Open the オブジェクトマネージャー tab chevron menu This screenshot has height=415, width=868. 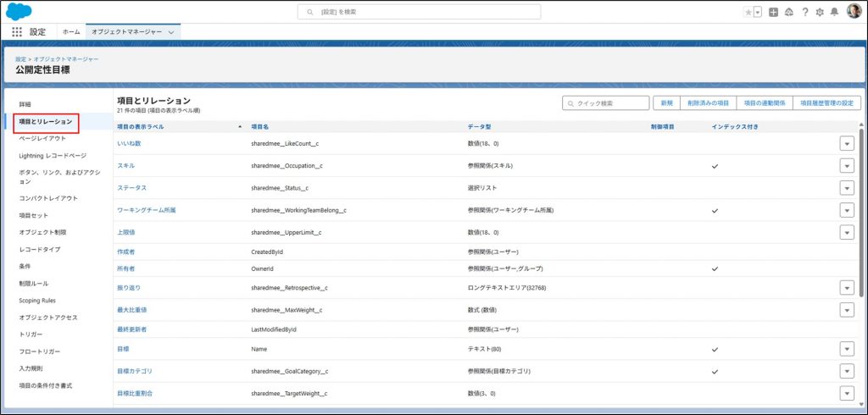173,31
